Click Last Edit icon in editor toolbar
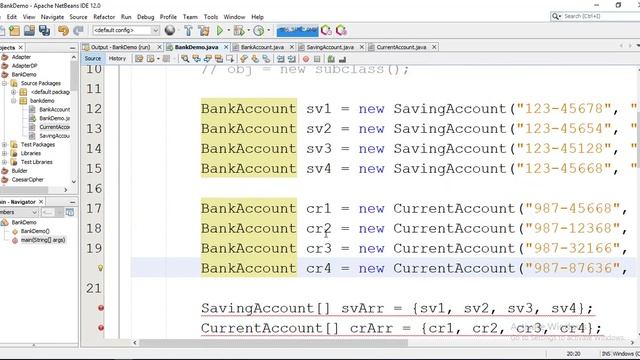 coord(139,59)
